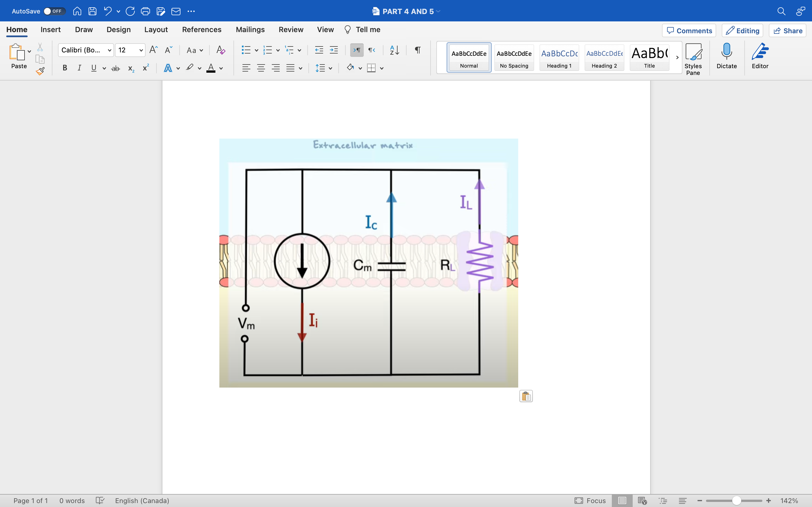
Task: Open the font size dropdown
Action: [x=141, y=50]
